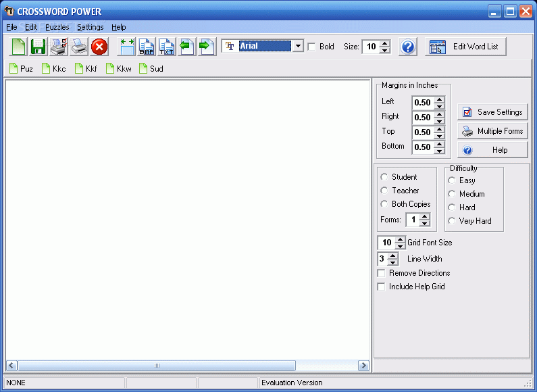
Task: Click the scrollbar right arrow
Action: (363, 366)
